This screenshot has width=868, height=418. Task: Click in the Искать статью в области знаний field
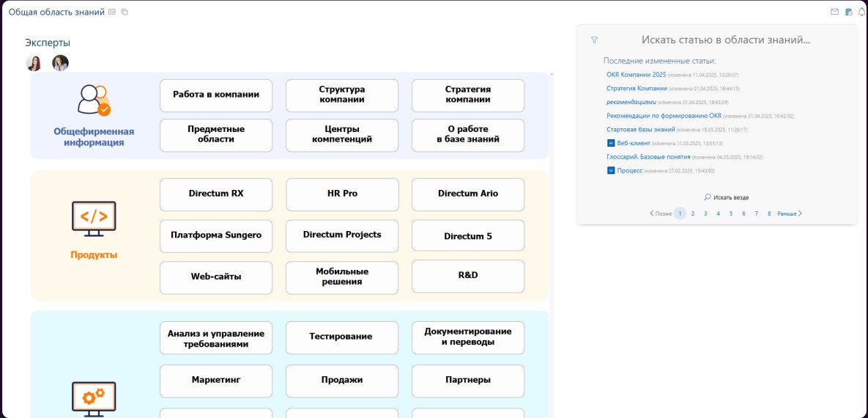[726, 40]
